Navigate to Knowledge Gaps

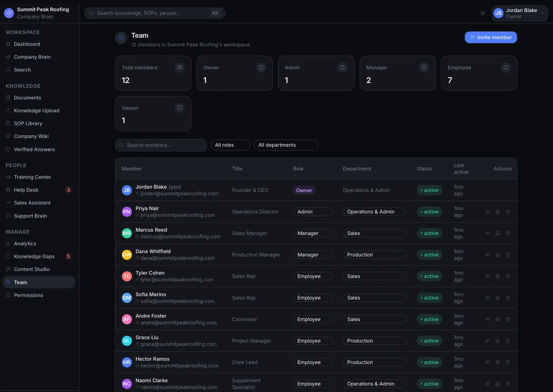click(x=39, y=256)
